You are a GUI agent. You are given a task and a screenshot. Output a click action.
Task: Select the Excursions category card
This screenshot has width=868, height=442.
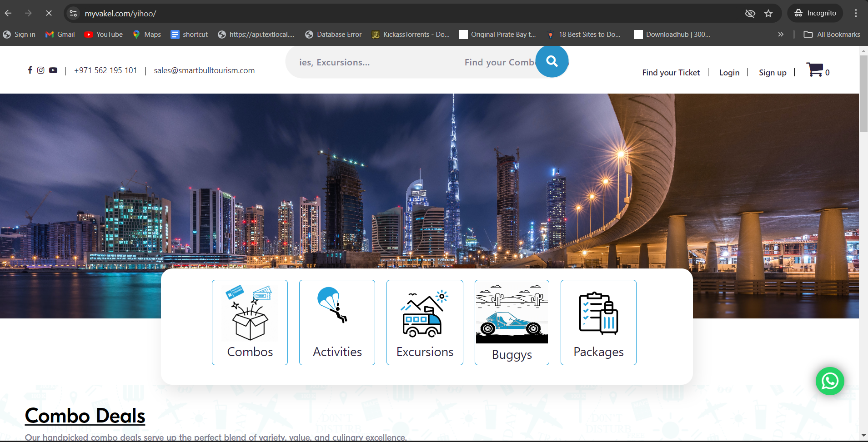425,322
